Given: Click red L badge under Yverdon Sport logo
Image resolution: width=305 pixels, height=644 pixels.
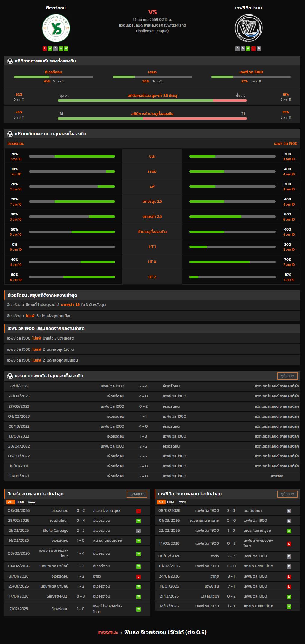Looking at the screenshot, I should pyautogui.click(x=45, y=49).
